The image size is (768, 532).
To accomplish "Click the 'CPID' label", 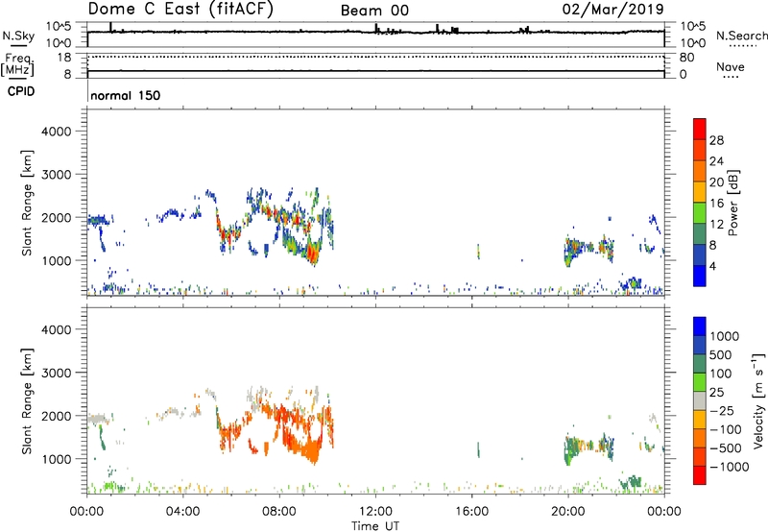I will pyautogui.click(x=21, y=91).
